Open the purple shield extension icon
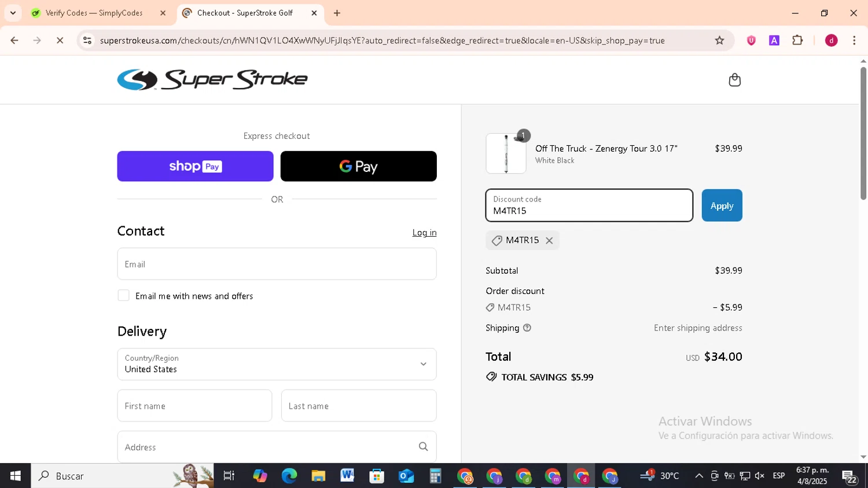868x488 pixels. point(751,41)
